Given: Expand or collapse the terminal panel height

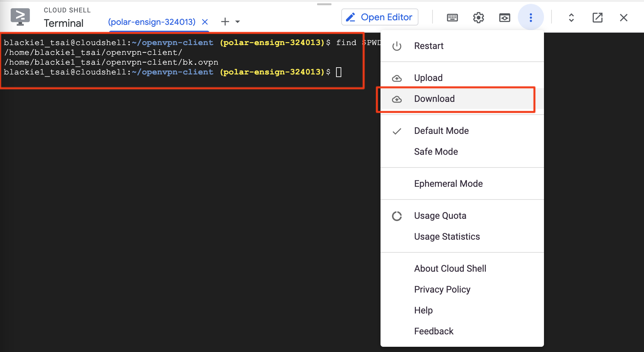Looking at the screenshot, I should coord(571,18).
